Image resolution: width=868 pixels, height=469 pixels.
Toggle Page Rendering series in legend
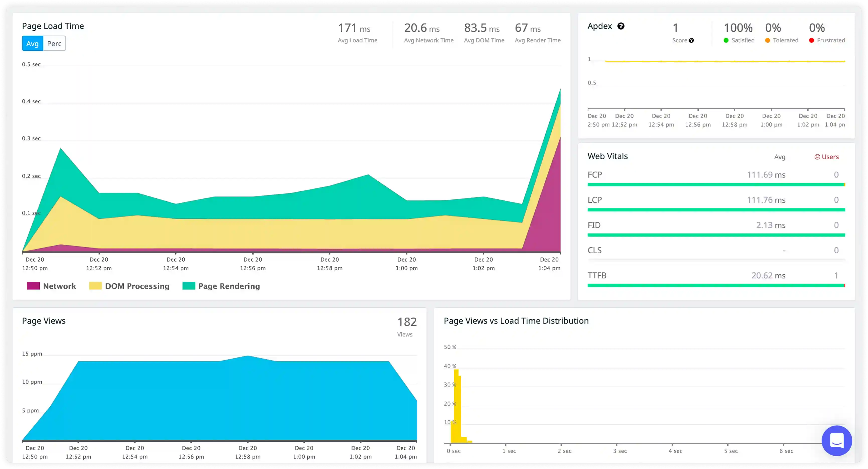(221, 286)
